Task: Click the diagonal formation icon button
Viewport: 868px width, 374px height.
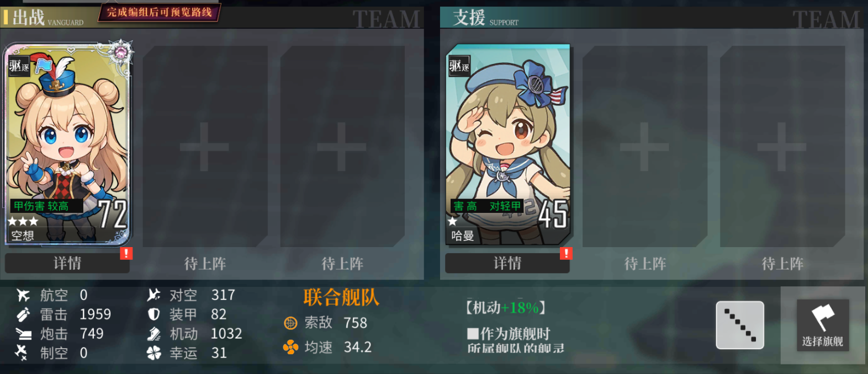Action: pyautogui.click(x=740, y=325)
